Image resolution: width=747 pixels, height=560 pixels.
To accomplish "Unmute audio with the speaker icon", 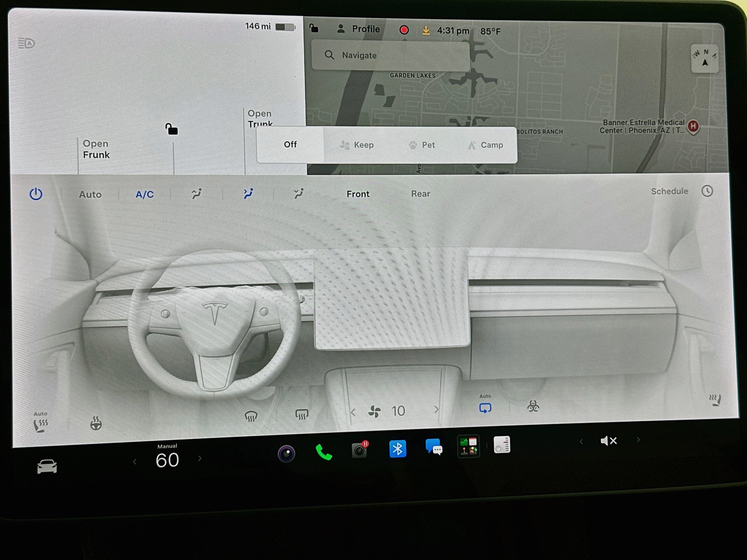I will pos(608,441).
